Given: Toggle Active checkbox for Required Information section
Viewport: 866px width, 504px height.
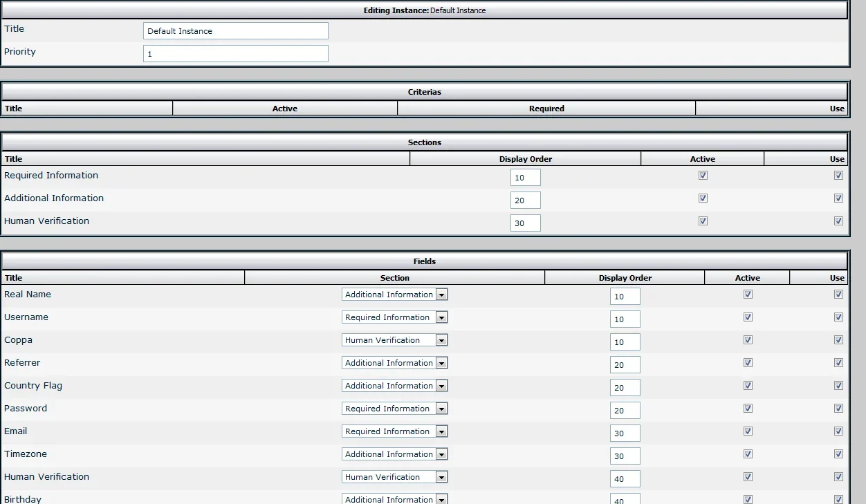Looking at the screenshot, I should pos(703,176).
